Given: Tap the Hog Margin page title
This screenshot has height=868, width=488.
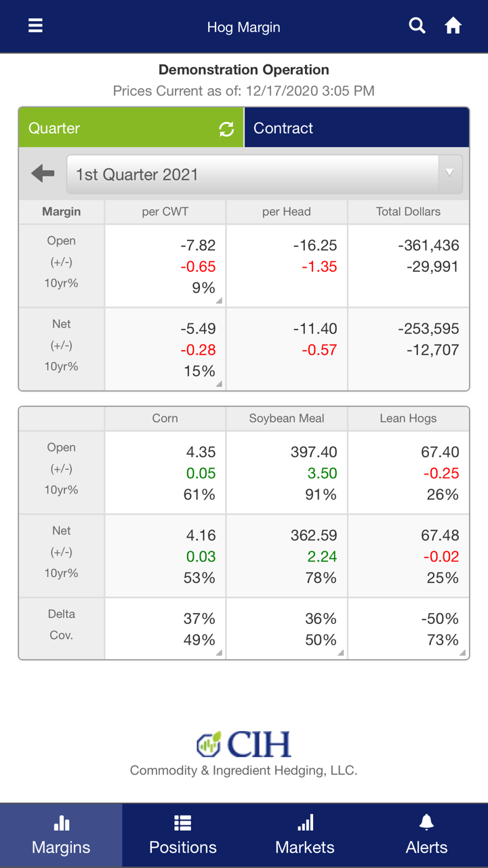Looking at the screenshot, I should pyautogui.click(x=243, y=27).
